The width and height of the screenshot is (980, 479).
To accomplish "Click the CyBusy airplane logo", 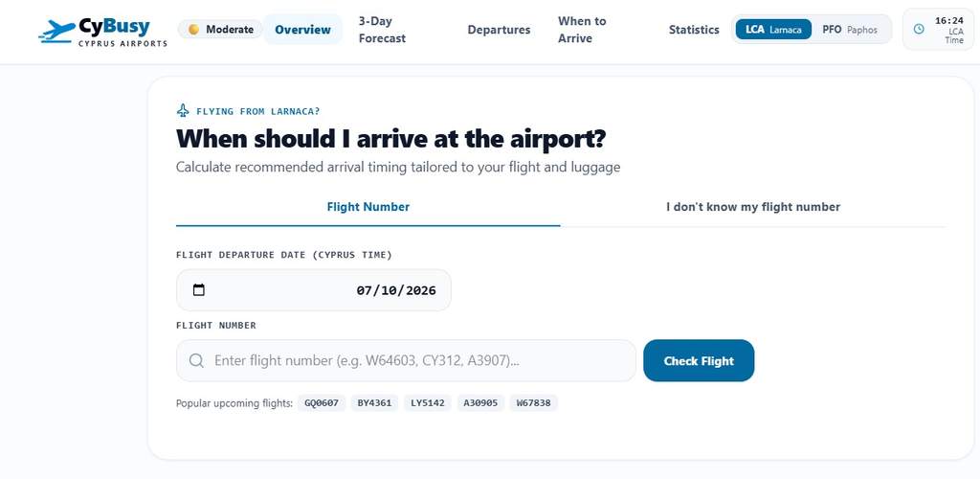I will tap(56, 32).
